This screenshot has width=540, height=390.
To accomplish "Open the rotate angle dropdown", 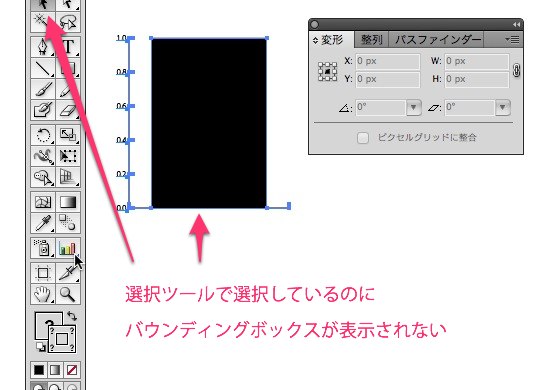I will 413,107.
